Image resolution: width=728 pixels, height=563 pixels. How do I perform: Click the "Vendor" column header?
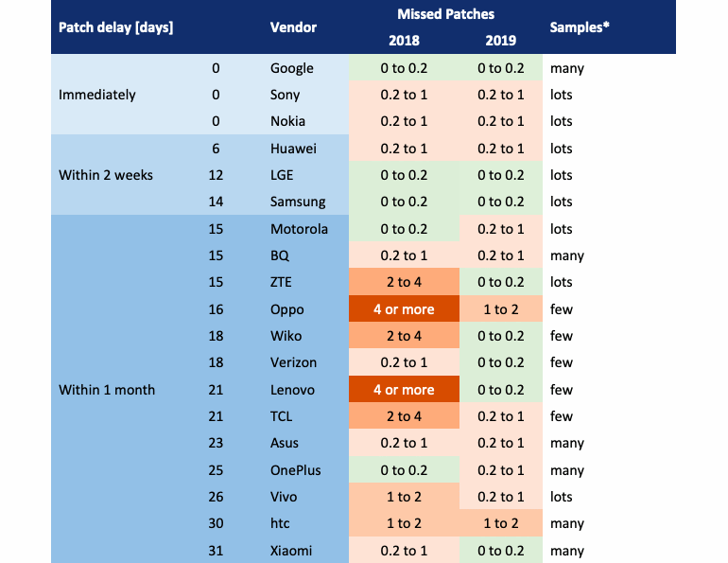coord(293,27)
